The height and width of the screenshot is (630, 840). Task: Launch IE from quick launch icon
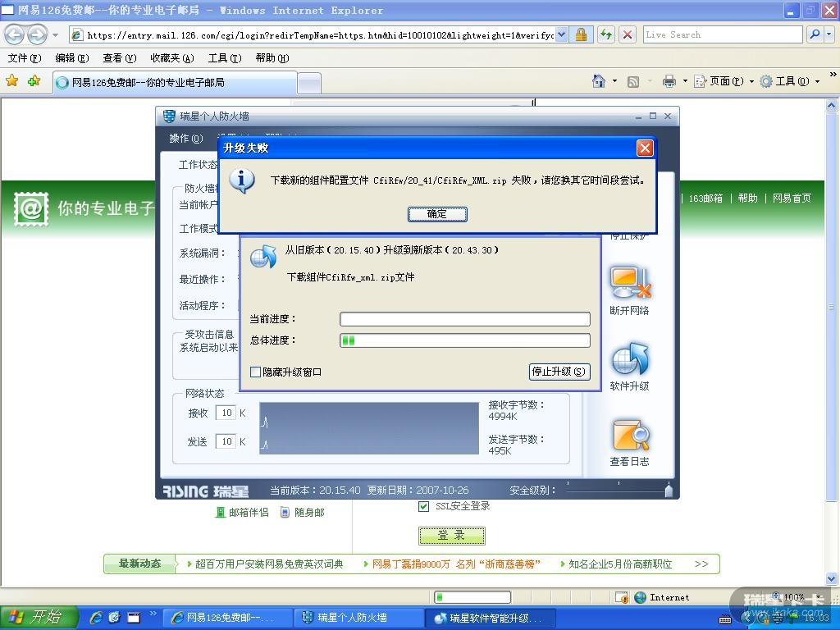97,619
